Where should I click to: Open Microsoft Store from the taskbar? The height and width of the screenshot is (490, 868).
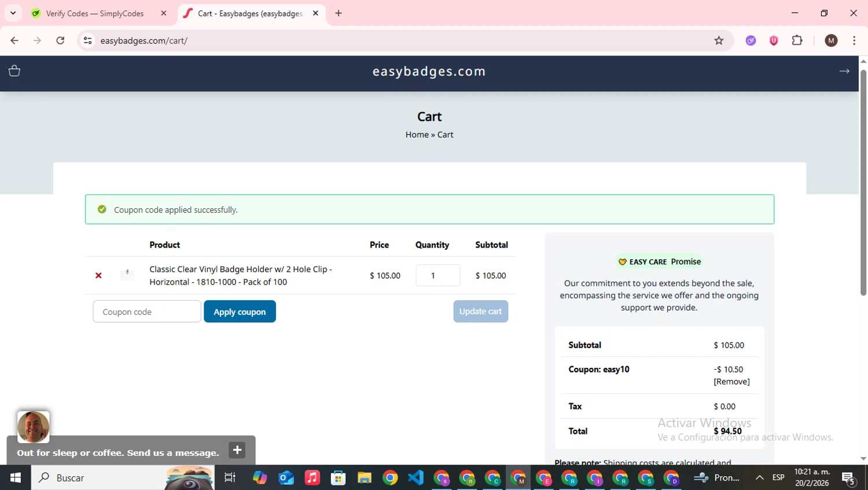[x=338, y=478]
